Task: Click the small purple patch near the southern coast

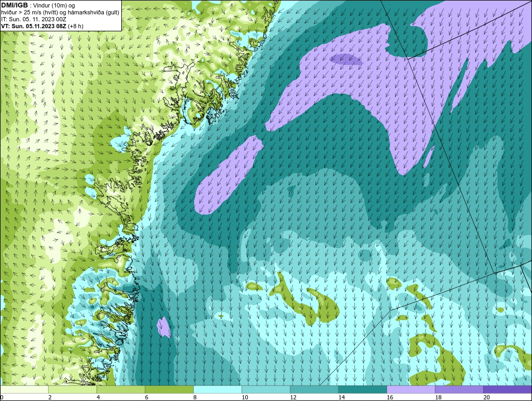Action: pyautogui.click(x=164, y=328)
